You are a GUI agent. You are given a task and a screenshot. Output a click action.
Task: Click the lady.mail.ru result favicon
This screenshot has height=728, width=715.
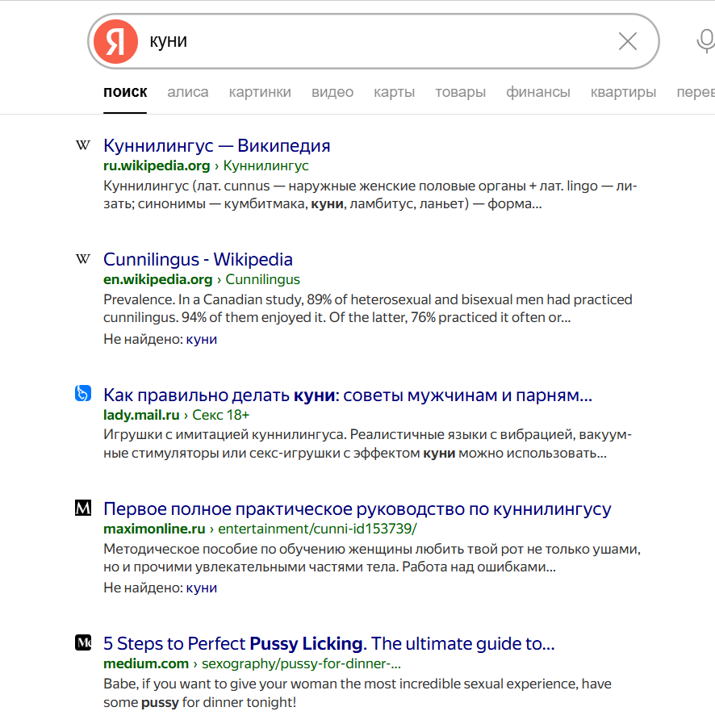tap(82, 394)
